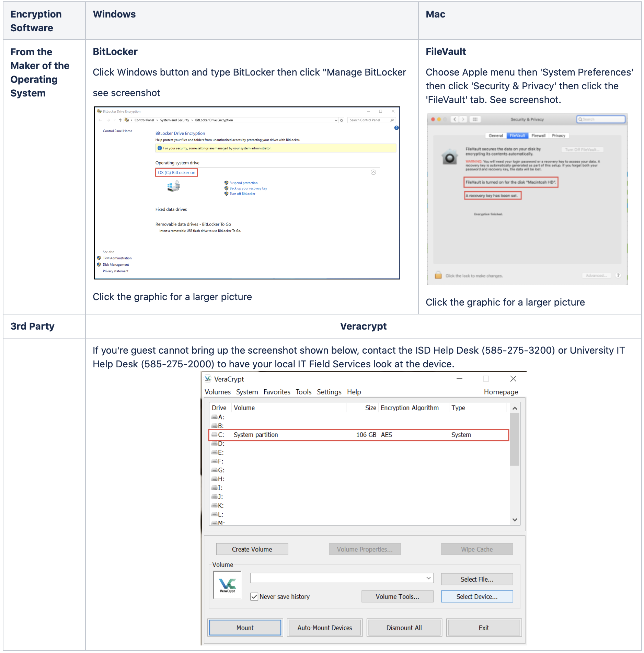Open the VeraCrypt volume path dropdown
The image size is (644, 653).
(428, 578)
